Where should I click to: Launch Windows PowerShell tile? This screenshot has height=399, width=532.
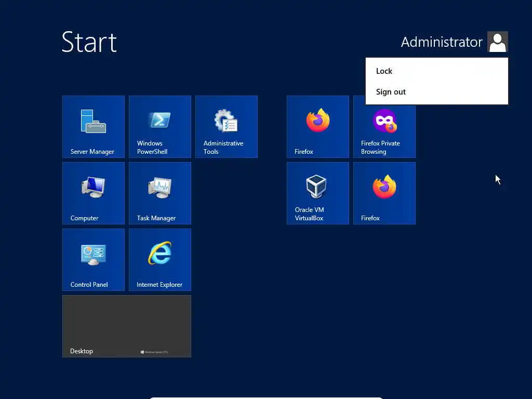pyautogui.click(x=160, y=127)
